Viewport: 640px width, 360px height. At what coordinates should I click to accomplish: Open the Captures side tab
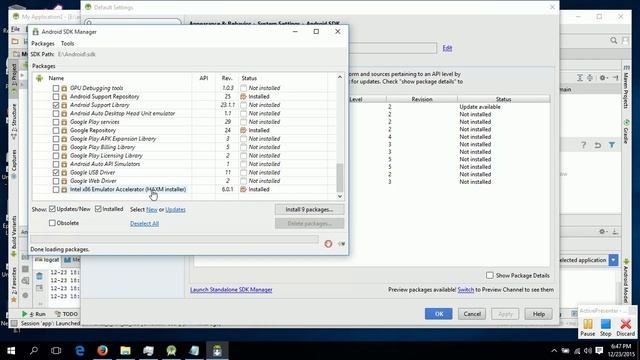point(13,163)
